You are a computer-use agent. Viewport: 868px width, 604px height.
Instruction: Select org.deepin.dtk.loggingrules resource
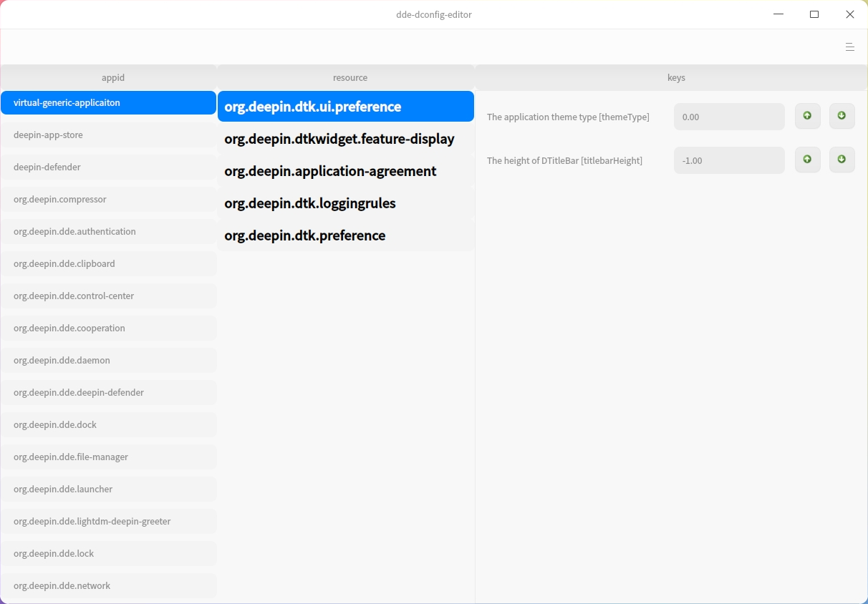coord(346,203)
